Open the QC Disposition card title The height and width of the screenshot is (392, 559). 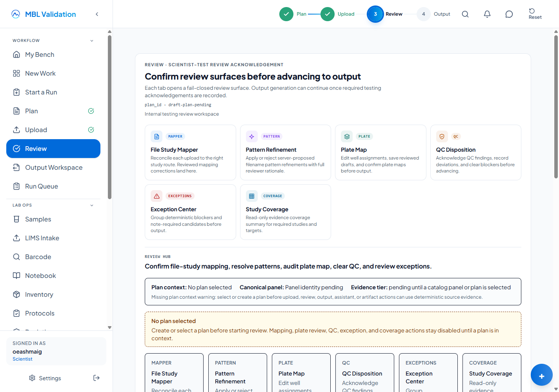(456, 150)
